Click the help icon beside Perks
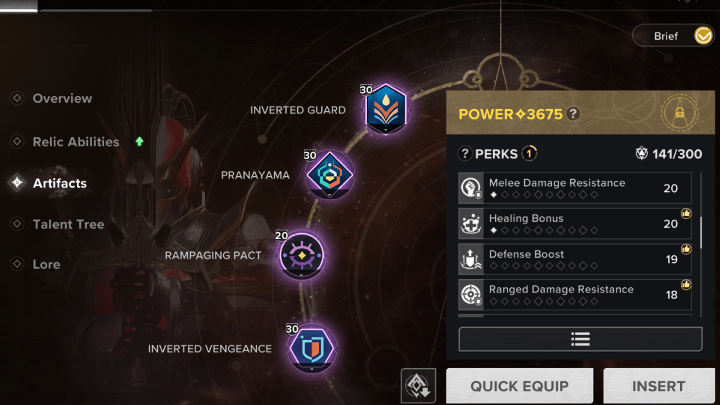This screenshot has height=405, width=720. coord(465,153)
